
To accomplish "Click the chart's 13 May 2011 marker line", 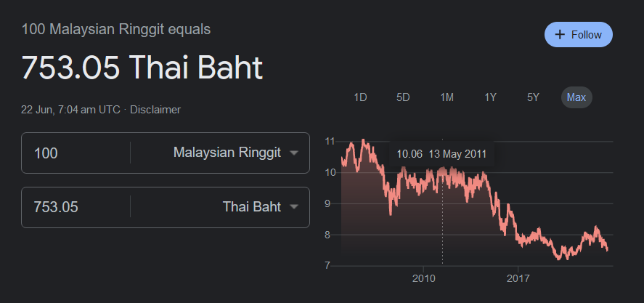I will coord(442,214).
